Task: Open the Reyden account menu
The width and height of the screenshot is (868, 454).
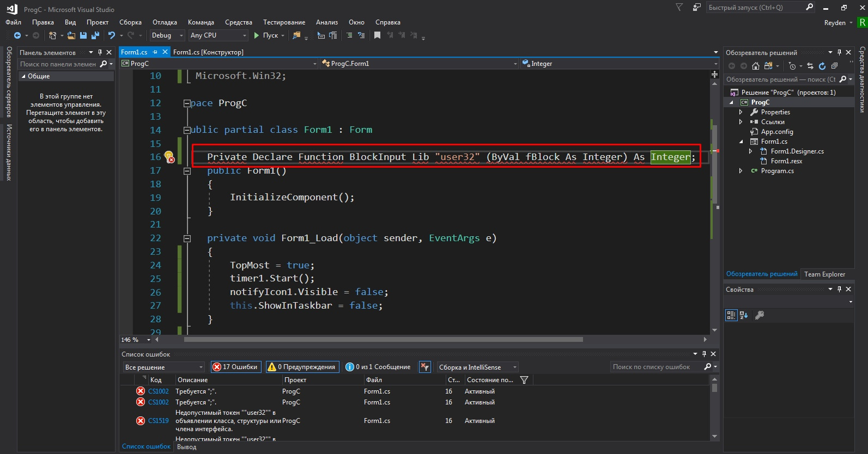Action: 838,23
